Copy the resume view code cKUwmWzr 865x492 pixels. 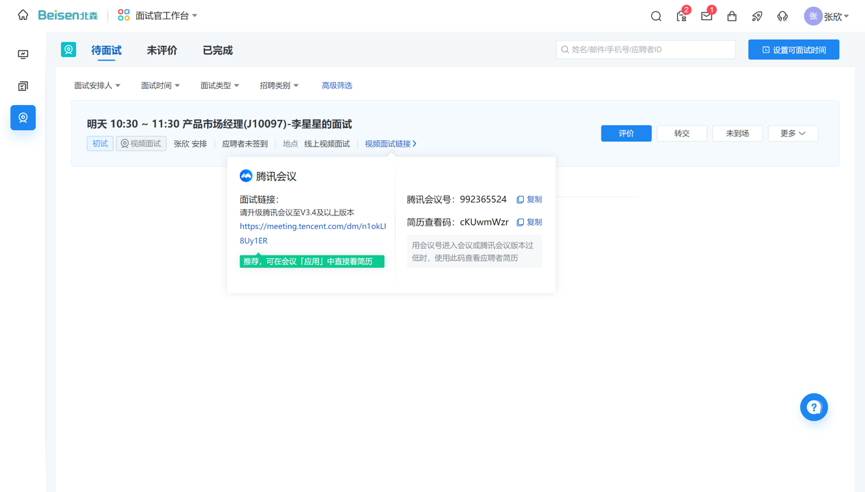click(529, 222)
